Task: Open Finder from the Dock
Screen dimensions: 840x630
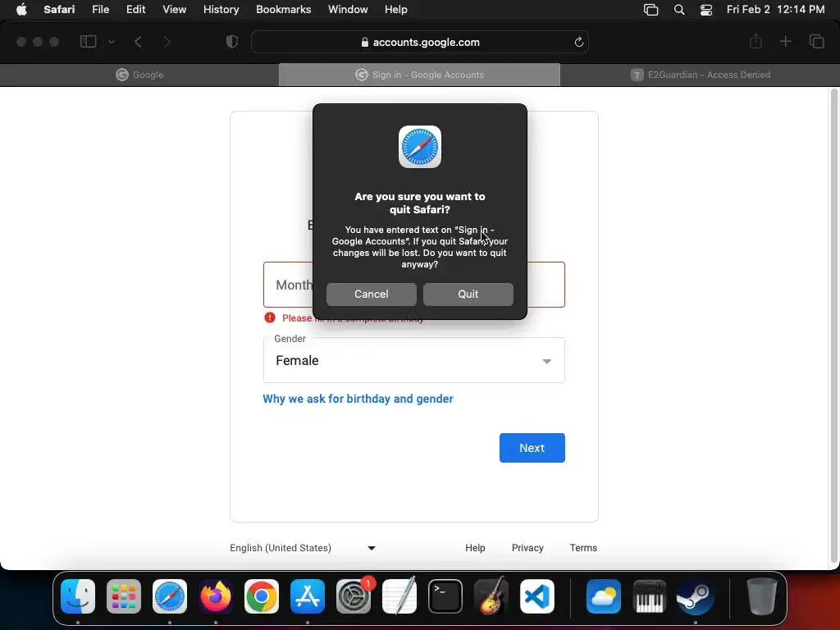Action: point(78,596)
